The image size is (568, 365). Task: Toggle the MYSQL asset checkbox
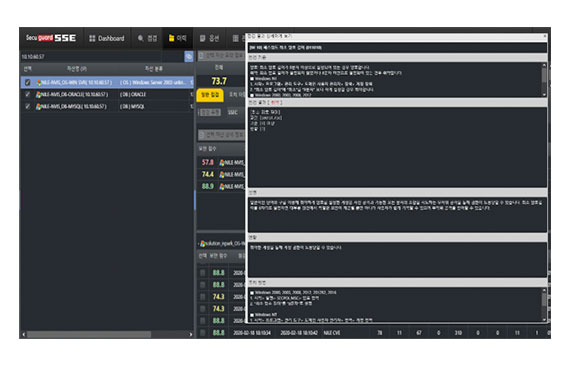[x=28, y=106]
